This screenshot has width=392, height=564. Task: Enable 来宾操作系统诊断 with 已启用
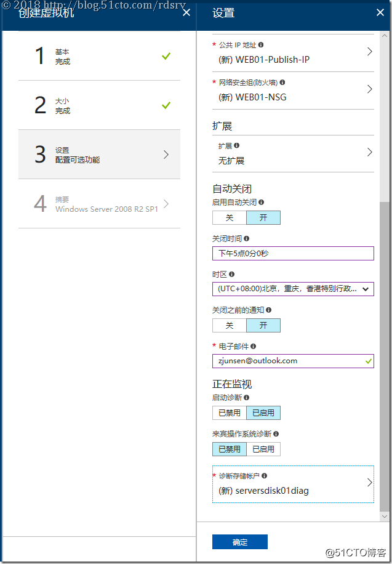263,449
